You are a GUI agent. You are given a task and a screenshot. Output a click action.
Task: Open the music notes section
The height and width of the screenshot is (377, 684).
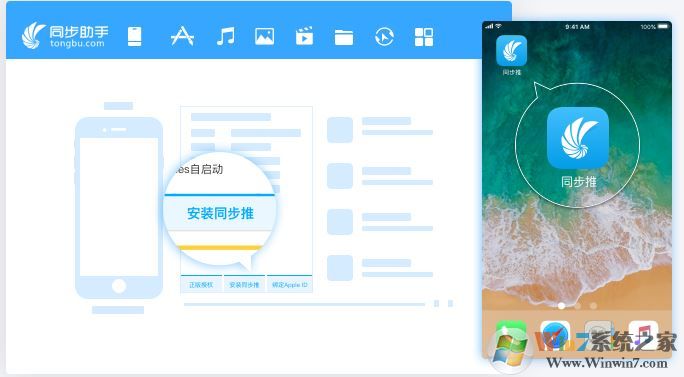[226, 36]
